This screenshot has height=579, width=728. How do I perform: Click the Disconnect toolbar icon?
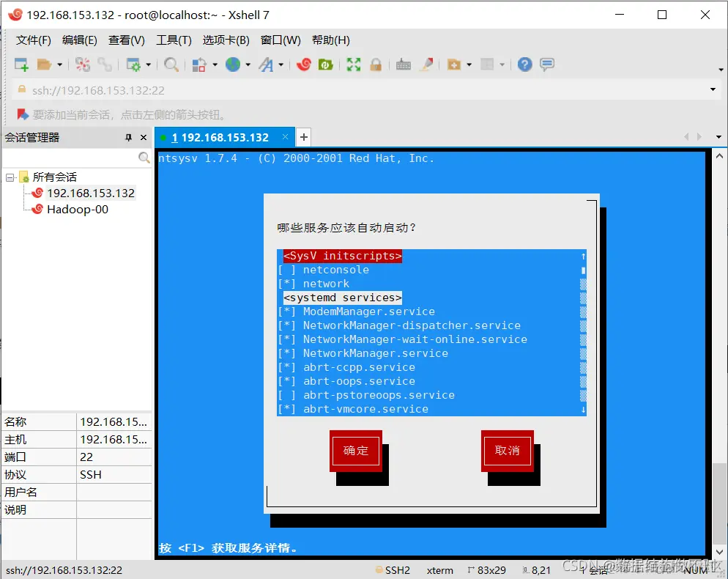pos(83,64)
